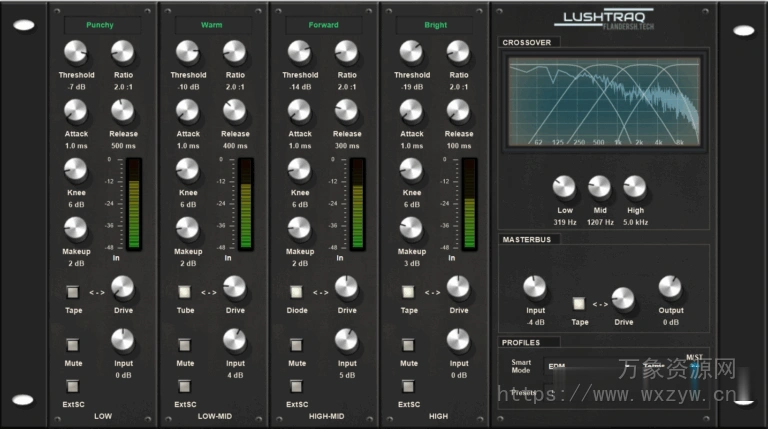Viewport: 768px width, 429px height.
Task: Cycle saturation type arrows in Masterbus
Action: pyautogui.click(x=600, y=304)
